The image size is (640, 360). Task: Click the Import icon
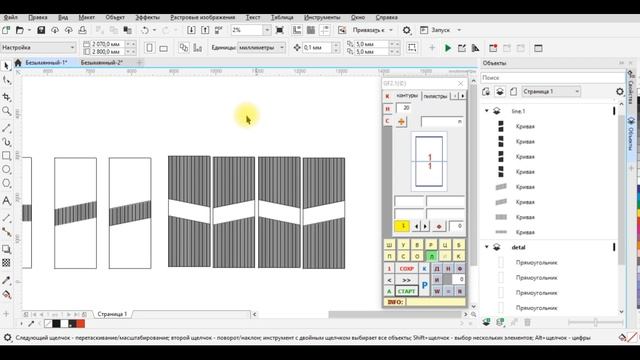click(191, 30)
